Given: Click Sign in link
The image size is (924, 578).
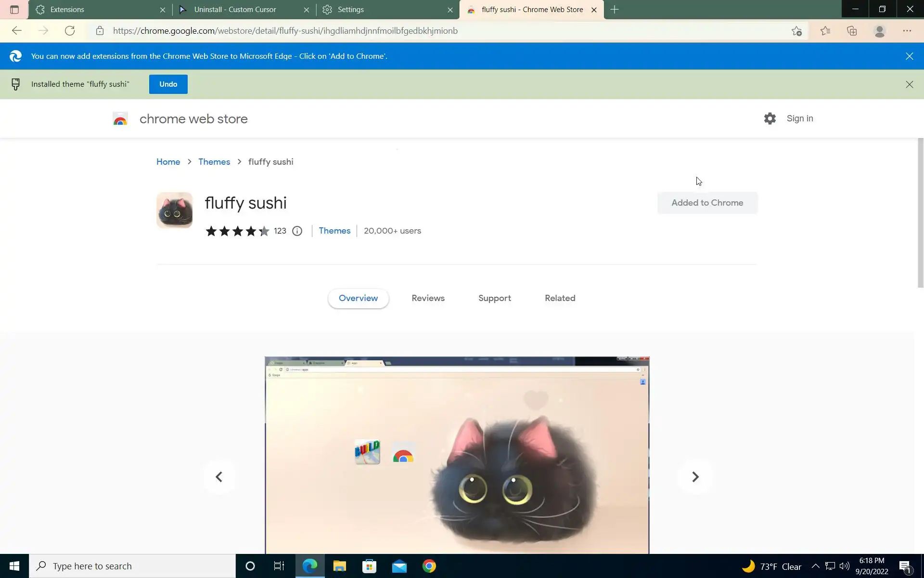Looking at the screenshot, I should click(799, 118).
